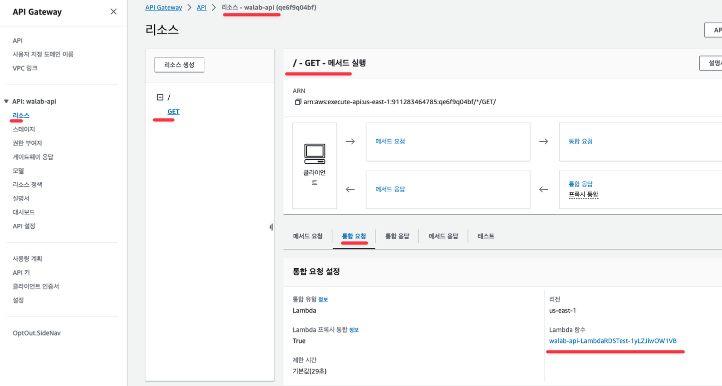Collapse the API: walab-api section arrow
This screenshot has height=386, width=722.
point(6,101)
